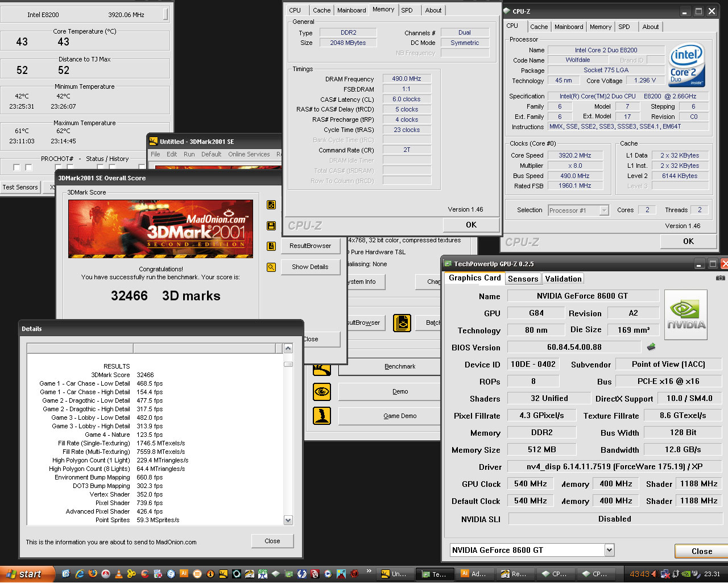Click OK in the CPU-Z CPU window
The image size is (728, 583).
tap(688, 241)
